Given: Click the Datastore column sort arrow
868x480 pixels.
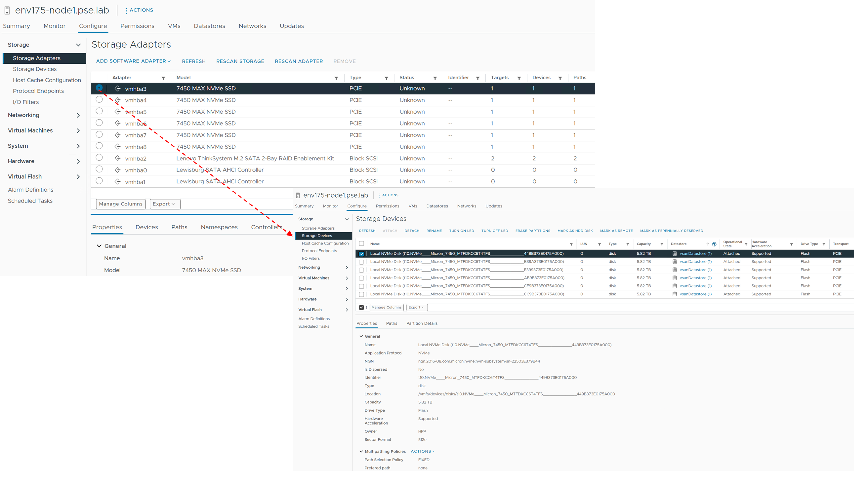Looking at the screenshot, I should (707, 244).
